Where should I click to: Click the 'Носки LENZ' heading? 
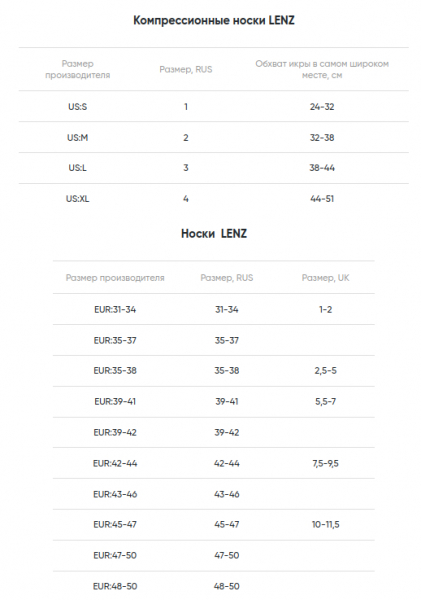[214, 233]
